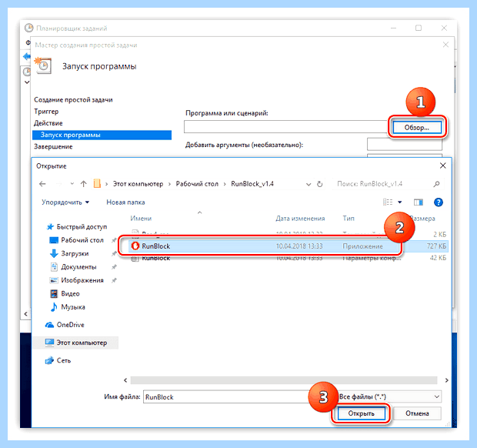The height and width of the screenshot is (448, 477).
Task: Open the Все файлы (*.*) filter dropdown
Action: 390,397
